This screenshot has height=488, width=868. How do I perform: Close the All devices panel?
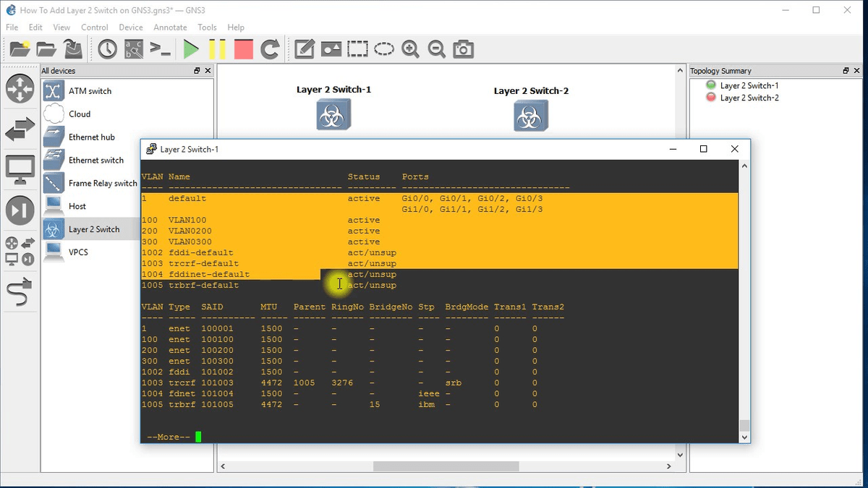[x=208, y=71]
